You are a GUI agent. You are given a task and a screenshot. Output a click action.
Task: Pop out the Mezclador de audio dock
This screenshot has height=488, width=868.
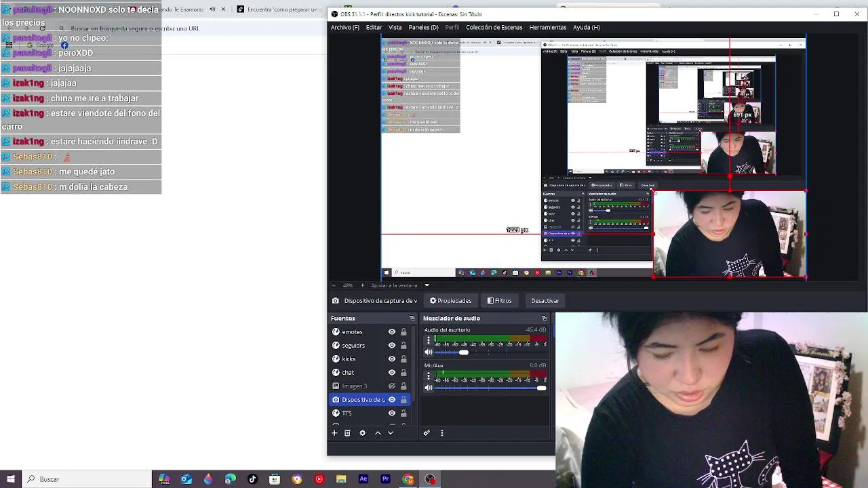click(544, 318)
